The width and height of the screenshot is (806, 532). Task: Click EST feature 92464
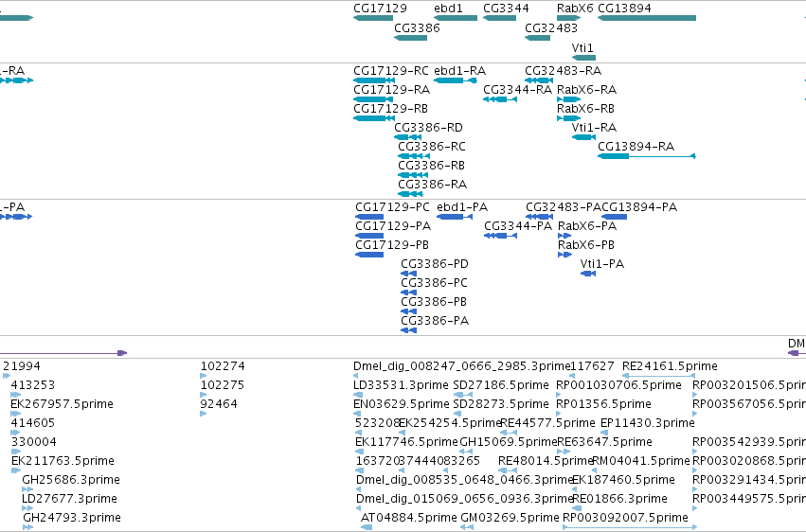(x=204, y=414)
